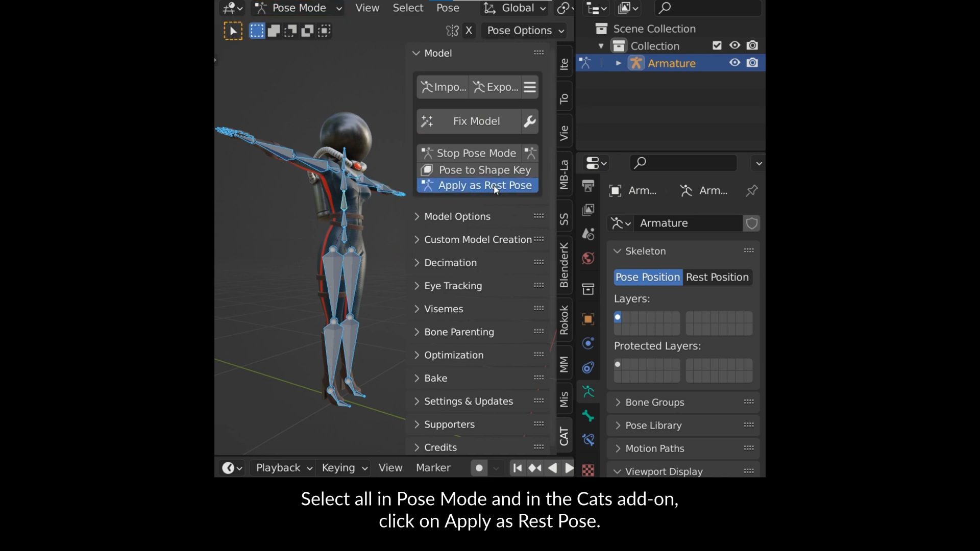Switch the skeleton to Rest Position

(x=717, y=277)
